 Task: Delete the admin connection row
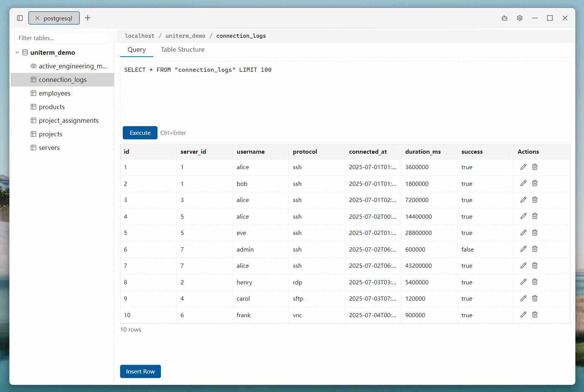[x=535, y=249]
